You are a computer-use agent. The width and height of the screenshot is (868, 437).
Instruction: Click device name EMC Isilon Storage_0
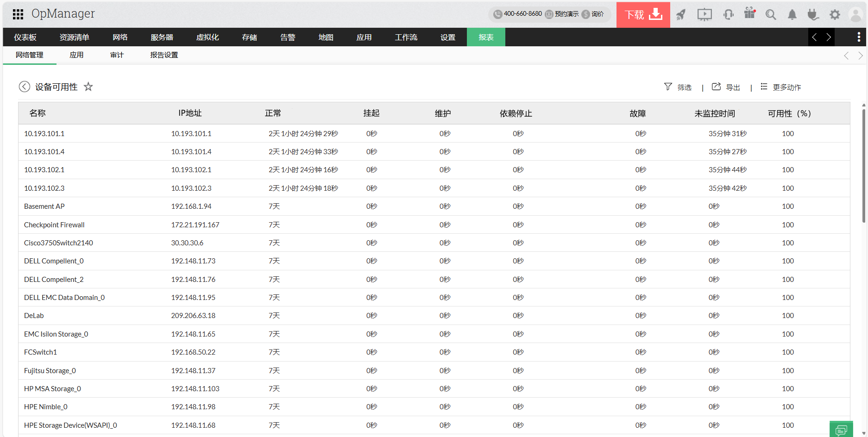pos(56,334)
